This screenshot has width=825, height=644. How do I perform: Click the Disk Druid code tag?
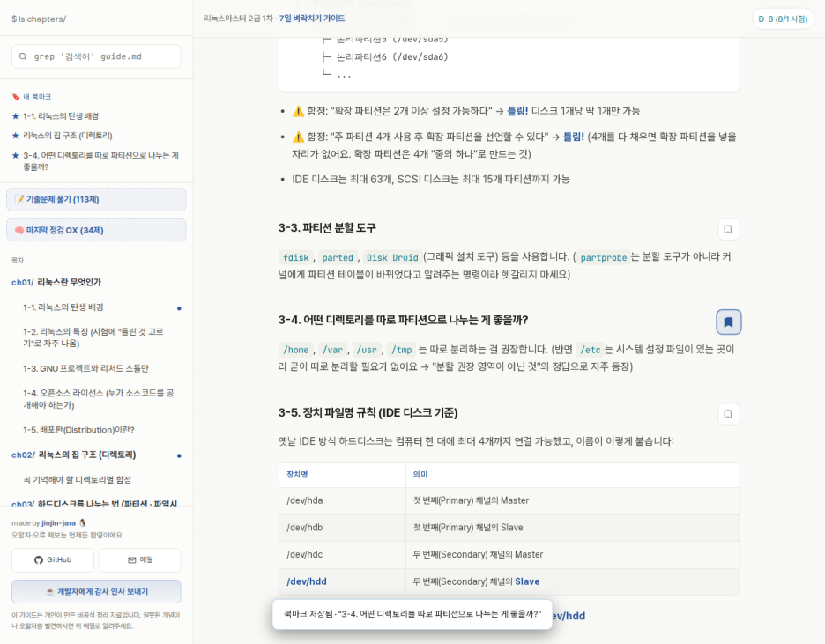tap(392, 257)
